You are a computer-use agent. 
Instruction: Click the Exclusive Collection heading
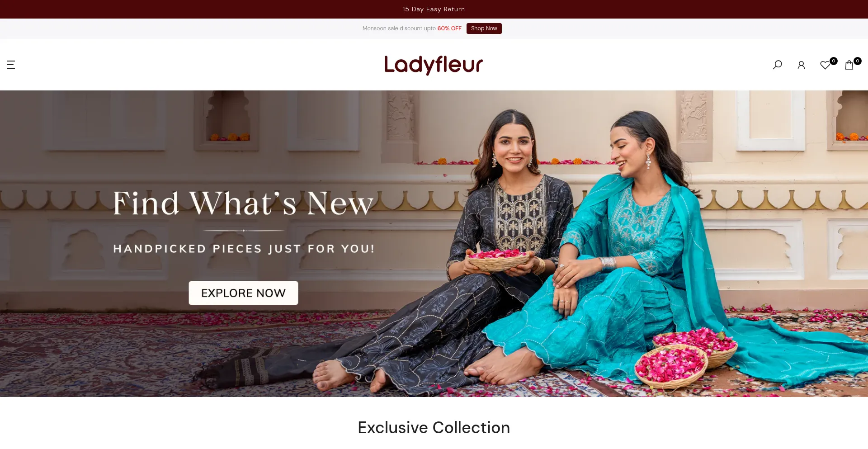point(434,427)
